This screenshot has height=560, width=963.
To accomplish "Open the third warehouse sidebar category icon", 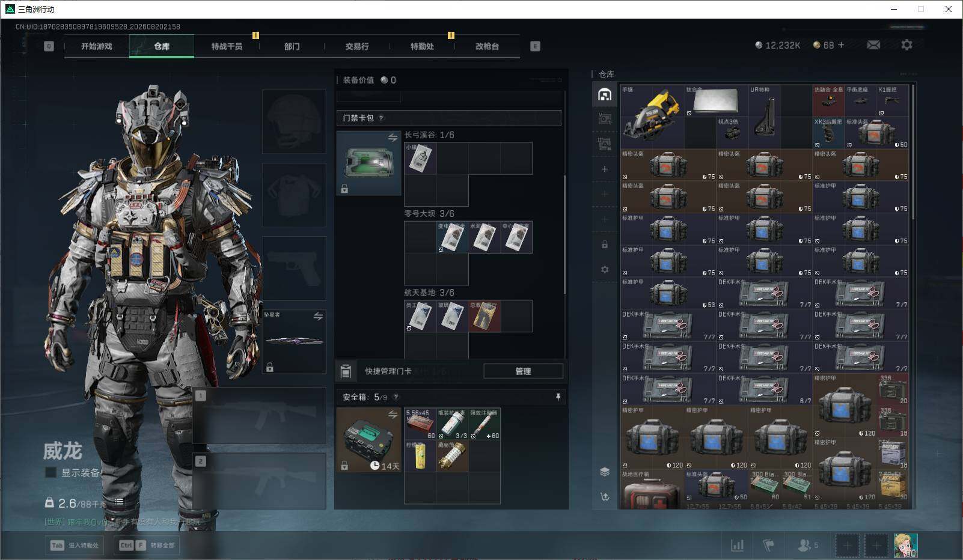I will [605, 144].
